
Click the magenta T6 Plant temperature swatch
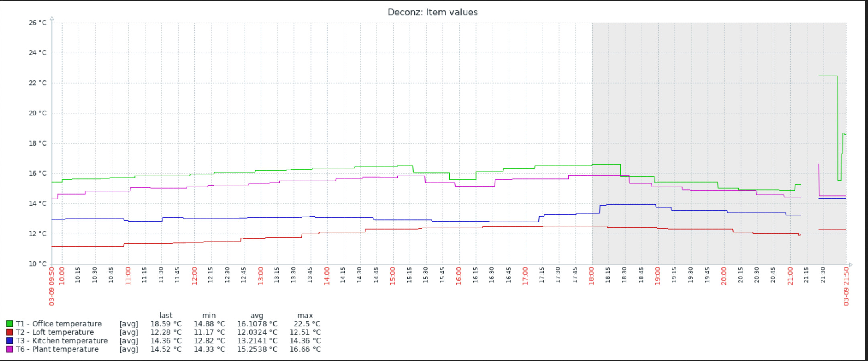(x=10, y=349)
